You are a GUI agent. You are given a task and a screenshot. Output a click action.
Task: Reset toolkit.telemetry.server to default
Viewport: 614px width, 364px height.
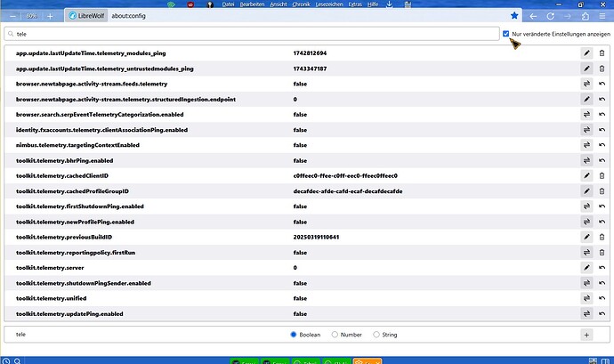click(602, 268)
